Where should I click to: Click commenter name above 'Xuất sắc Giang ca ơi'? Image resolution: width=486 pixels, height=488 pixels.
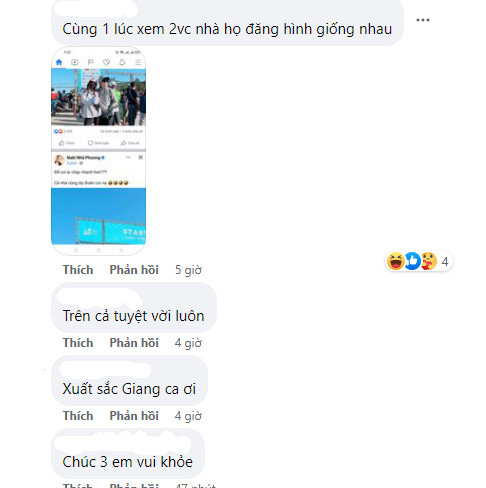tap(106, 370)
